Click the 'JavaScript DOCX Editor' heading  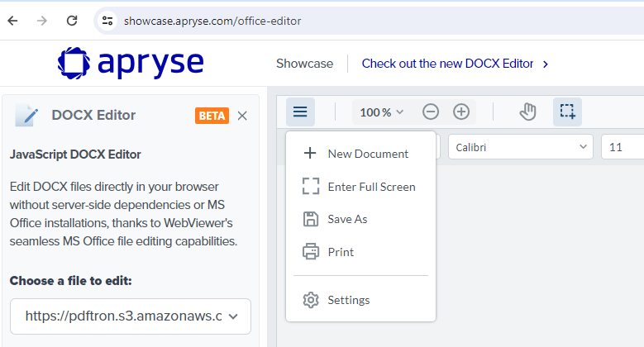tap(75, 154)
